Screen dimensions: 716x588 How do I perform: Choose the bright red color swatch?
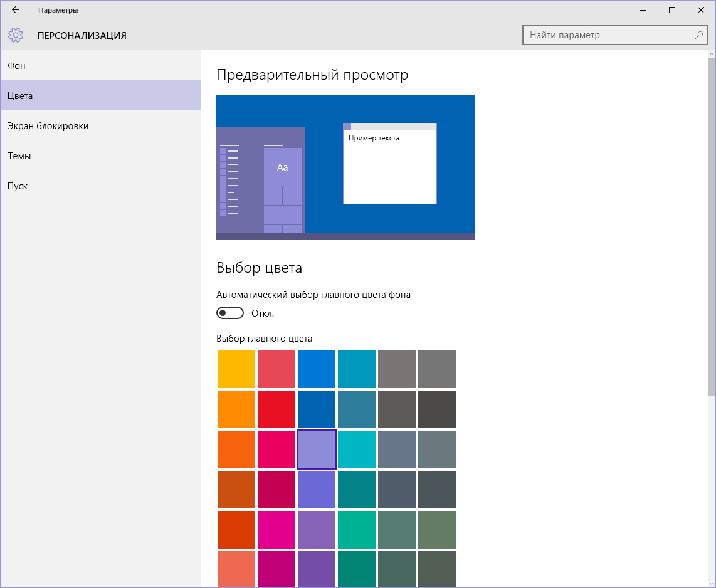tap(276, 409)
